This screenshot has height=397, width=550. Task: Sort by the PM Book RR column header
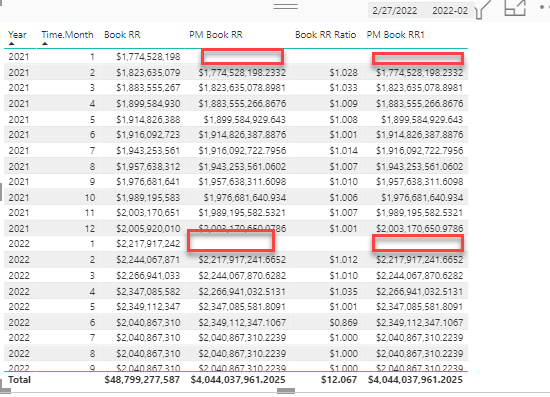click(216, 35)
